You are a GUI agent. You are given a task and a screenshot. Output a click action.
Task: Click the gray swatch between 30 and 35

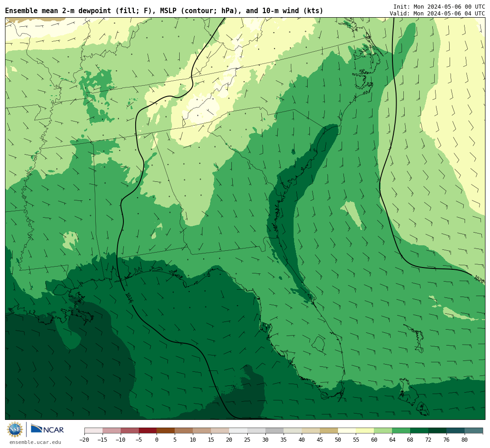click(274, 431)
